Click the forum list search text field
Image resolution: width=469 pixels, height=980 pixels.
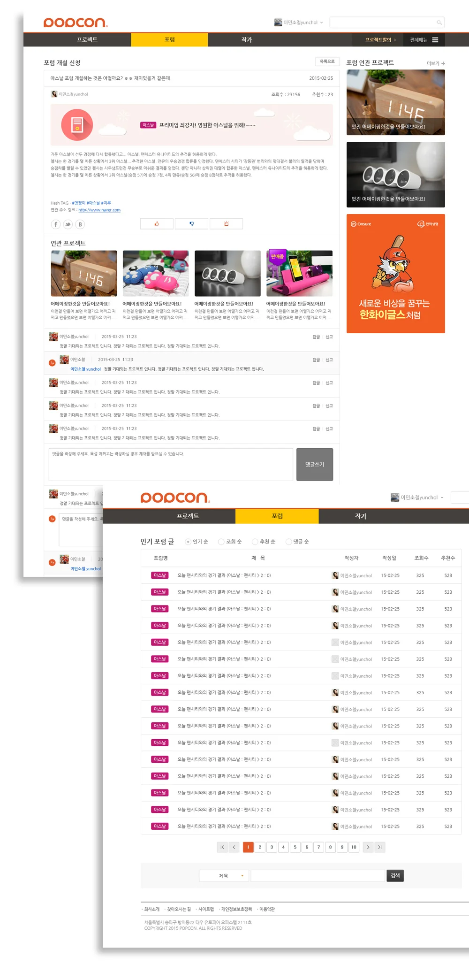[318, 876]
